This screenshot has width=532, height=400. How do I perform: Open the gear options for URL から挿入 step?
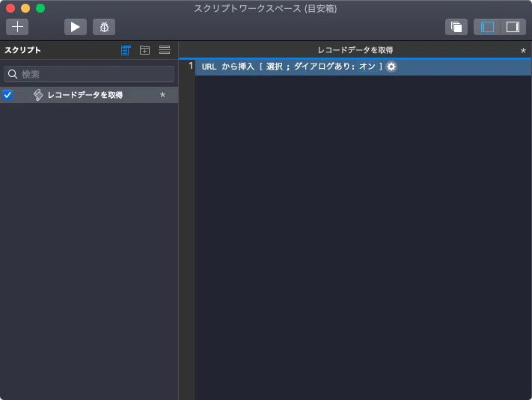[391, 67]
